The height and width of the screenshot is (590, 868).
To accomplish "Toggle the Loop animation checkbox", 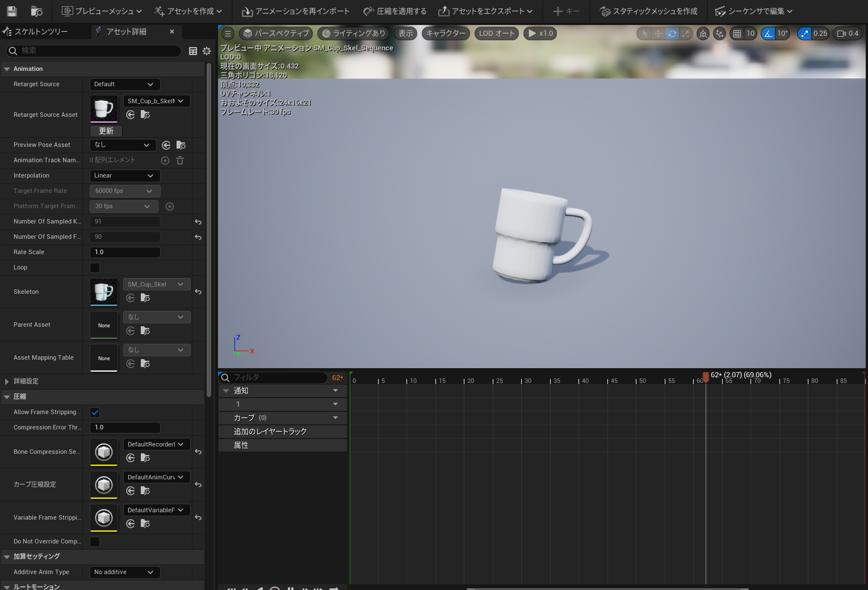I will pos(94,267).
